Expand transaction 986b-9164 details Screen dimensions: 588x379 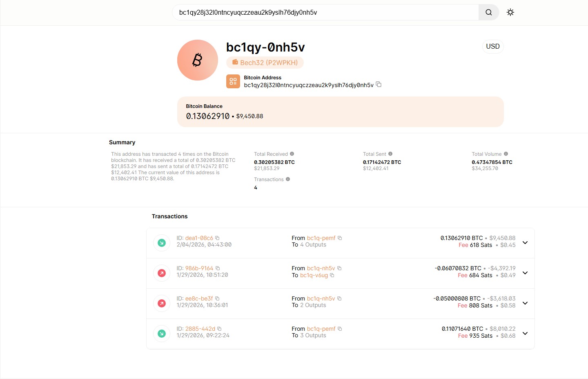[525, 273]
